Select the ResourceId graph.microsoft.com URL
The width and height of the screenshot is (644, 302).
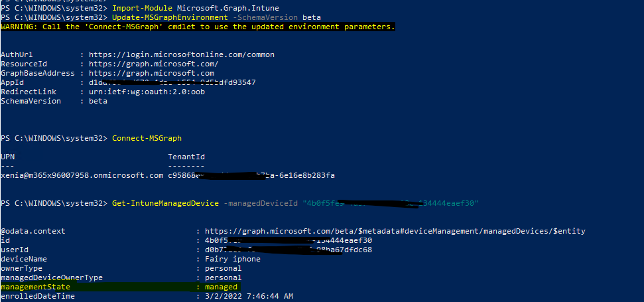click(x=154, y=64)
